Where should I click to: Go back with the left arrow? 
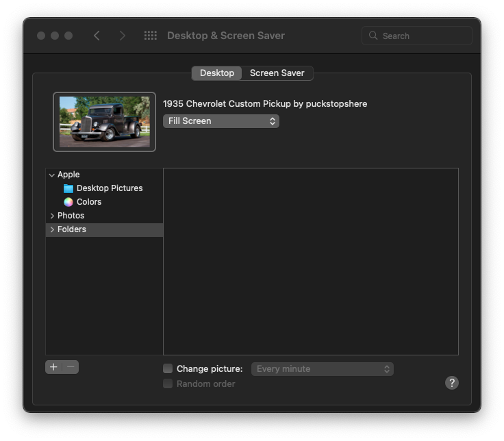97,36
